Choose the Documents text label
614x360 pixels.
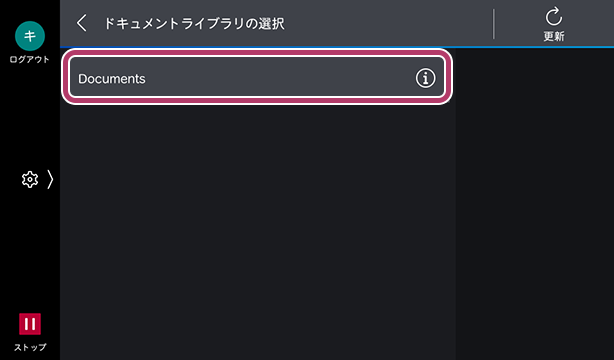click(112, 79)
